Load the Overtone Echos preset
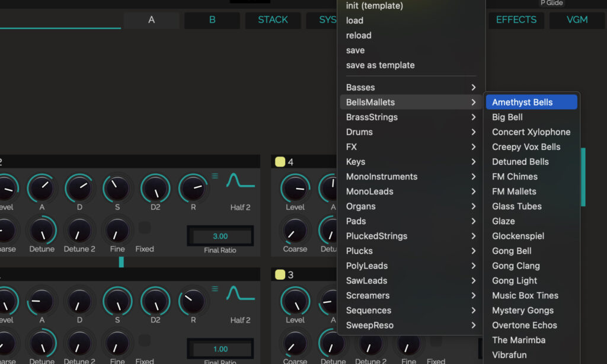Image resolution: width=607 pixels, height=364 pixels. pyautogui.click(x=532, y=325)
